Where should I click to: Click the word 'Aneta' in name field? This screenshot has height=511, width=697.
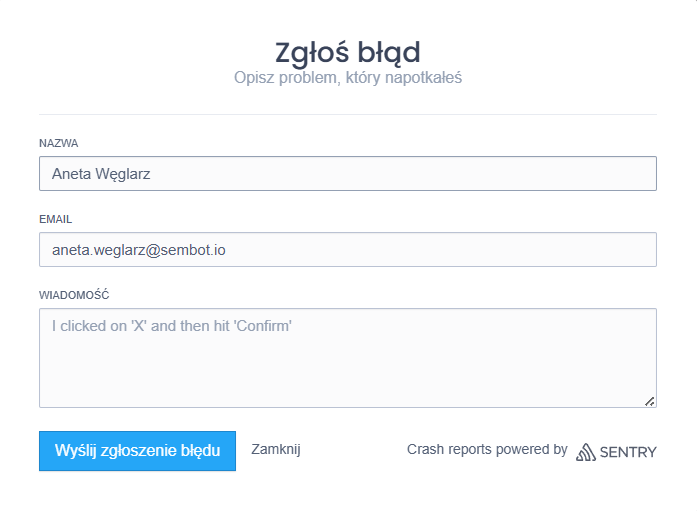[71, 174]
